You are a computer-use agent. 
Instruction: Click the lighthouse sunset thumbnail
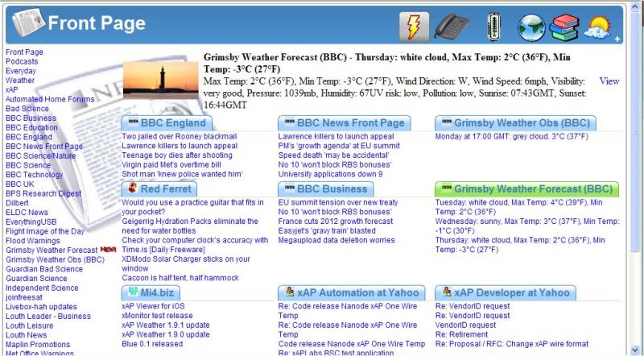click(160, 81)
